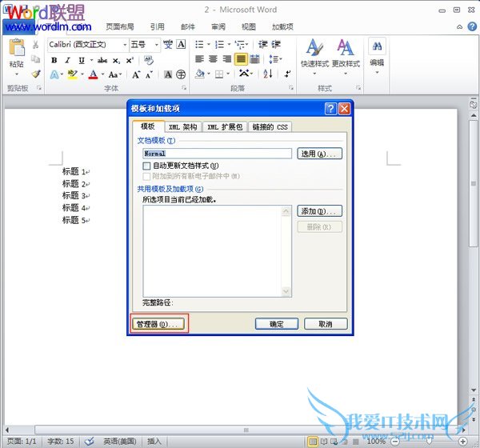Image resolution: width=480 pixels, height=448 pixels.
Task: Align text left
Action: tap(199, 58)
